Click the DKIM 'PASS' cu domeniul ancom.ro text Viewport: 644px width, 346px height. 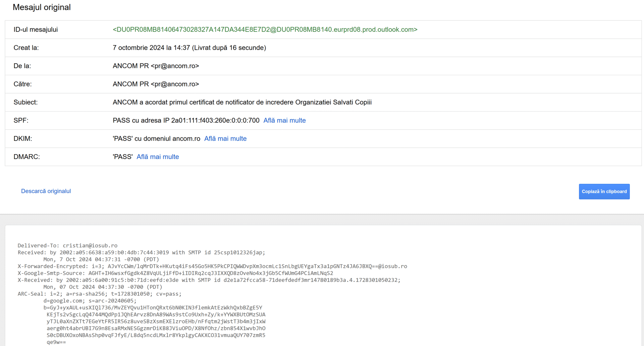[156, 138]
